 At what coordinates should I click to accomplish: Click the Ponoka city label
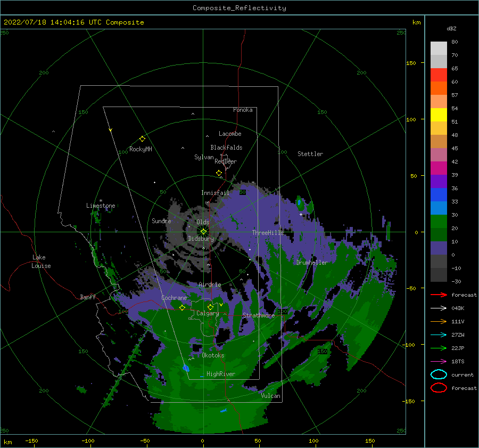click(x=243, y=110)
